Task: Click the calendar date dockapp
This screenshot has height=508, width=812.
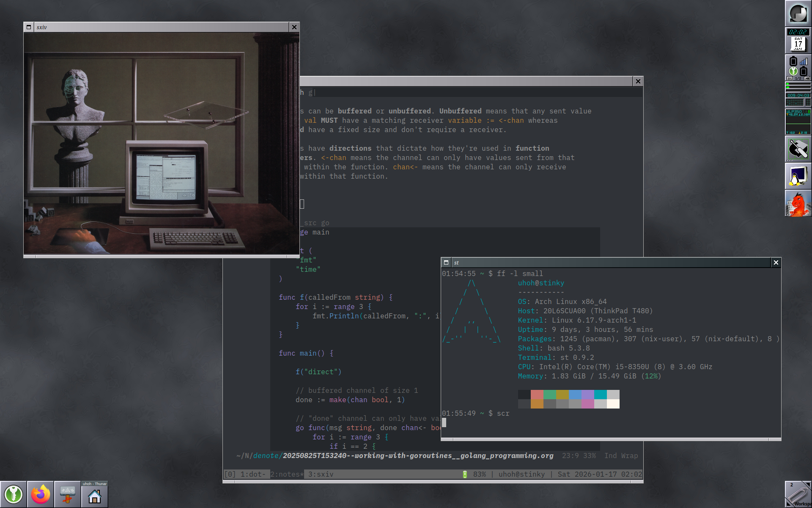Action: point(798,44)
